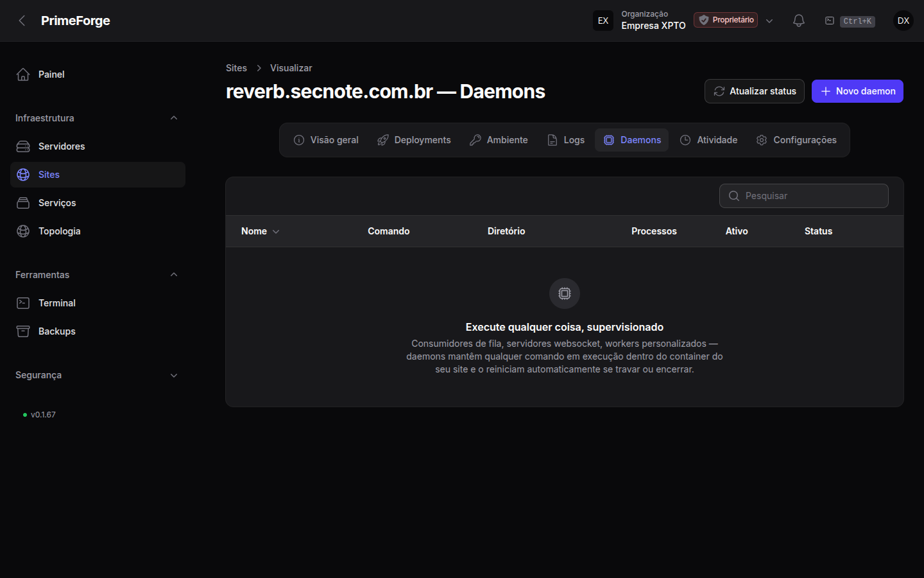Switch to the Configurações tab
The image size is (924, 578).
point(796,140)
